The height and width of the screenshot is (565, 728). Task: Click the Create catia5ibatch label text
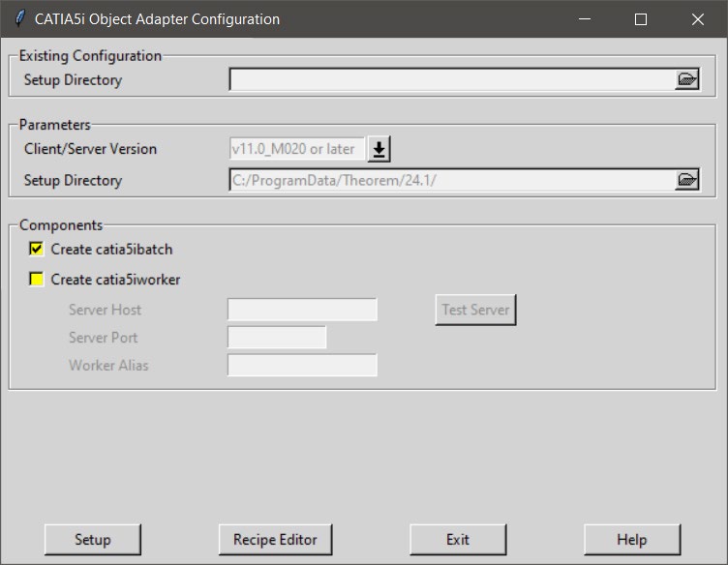click(x=111, y=249)
